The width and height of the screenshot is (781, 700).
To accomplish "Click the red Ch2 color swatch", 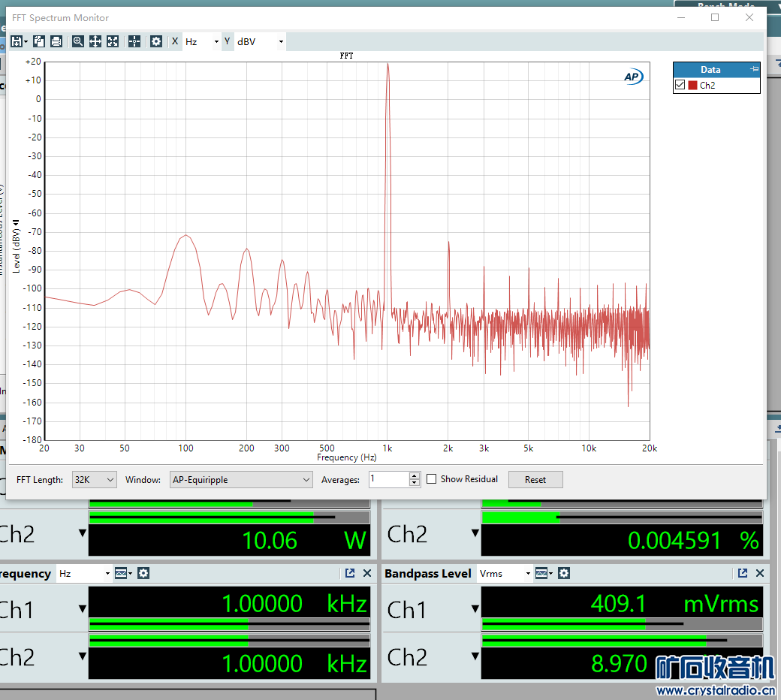I will click(x=692, y=85).
